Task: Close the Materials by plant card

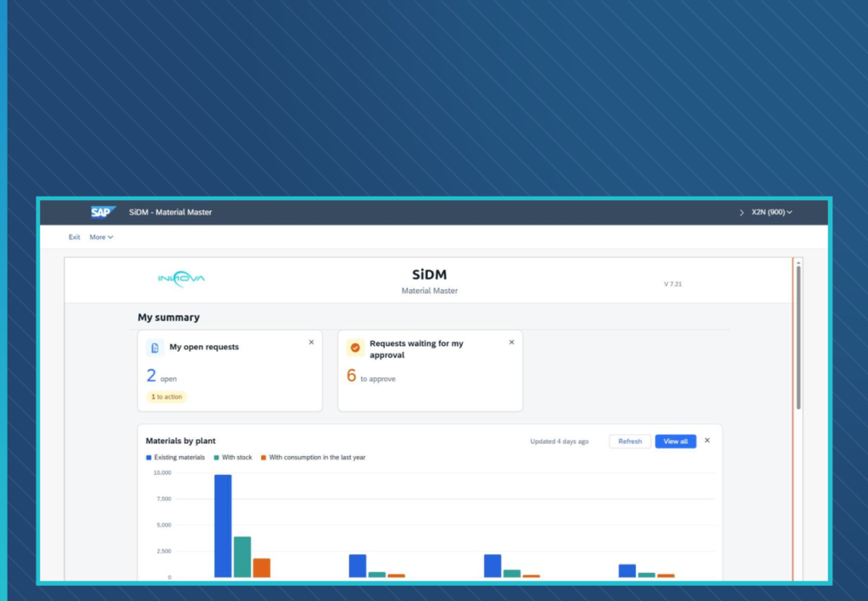Action: 707,441
